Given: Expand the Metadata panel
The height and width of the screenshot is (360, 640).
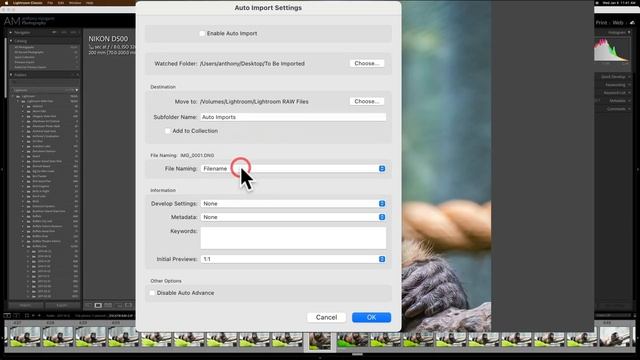Looking at the screenshot, I should pos(629,101).
